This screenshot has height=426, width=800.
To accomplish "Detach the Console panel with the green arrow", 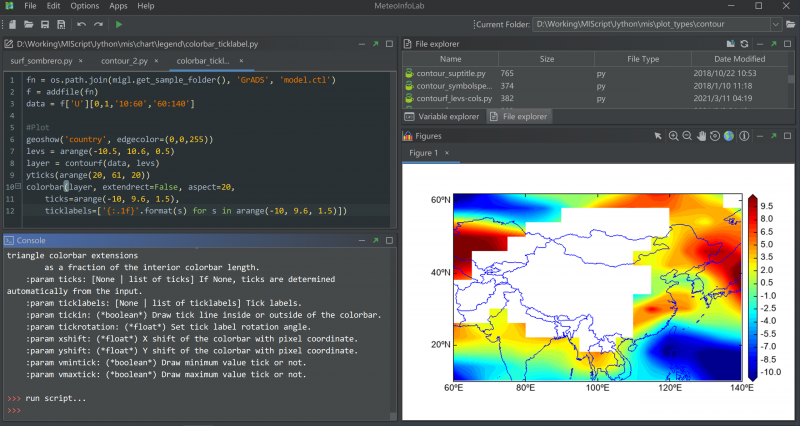I will pos(374,241).
